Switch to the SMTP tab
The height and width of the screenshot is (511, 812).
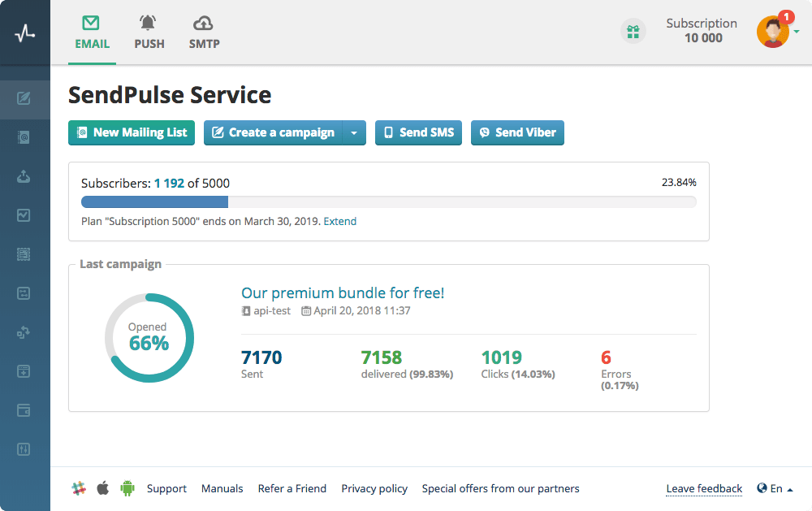pyautogui.click(x=204, y=32)
